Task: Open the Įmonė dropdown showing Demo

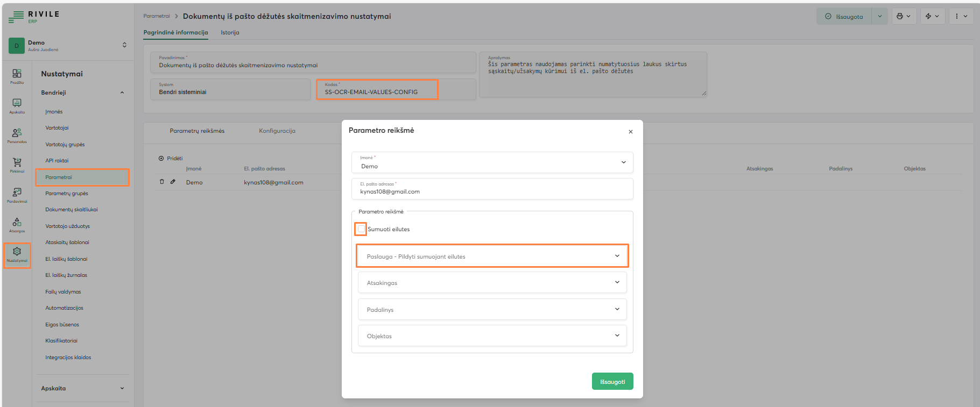Action: pyautogui.click(x=492, y=162)
